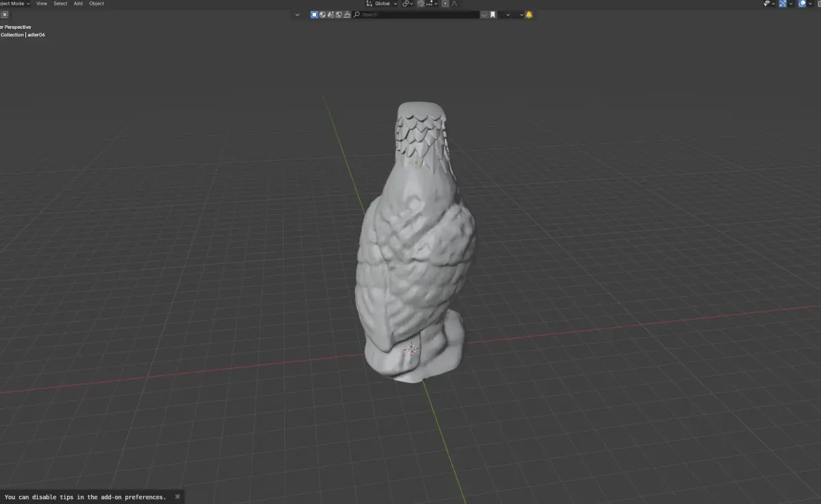Open the View menu
Image resolution: width=821 pixels, height=504 pixels.
(x=42, y=3)
